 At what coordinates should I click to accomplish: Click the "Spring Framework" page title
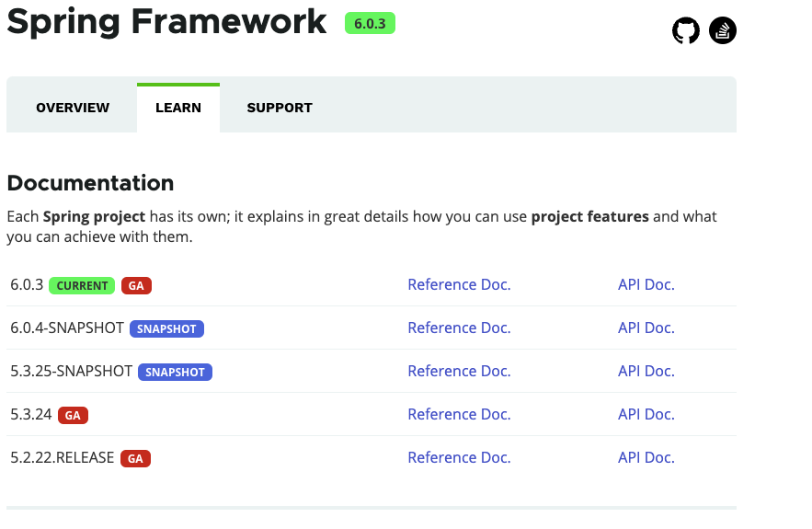pyautogui.click(x=166, y=22)
